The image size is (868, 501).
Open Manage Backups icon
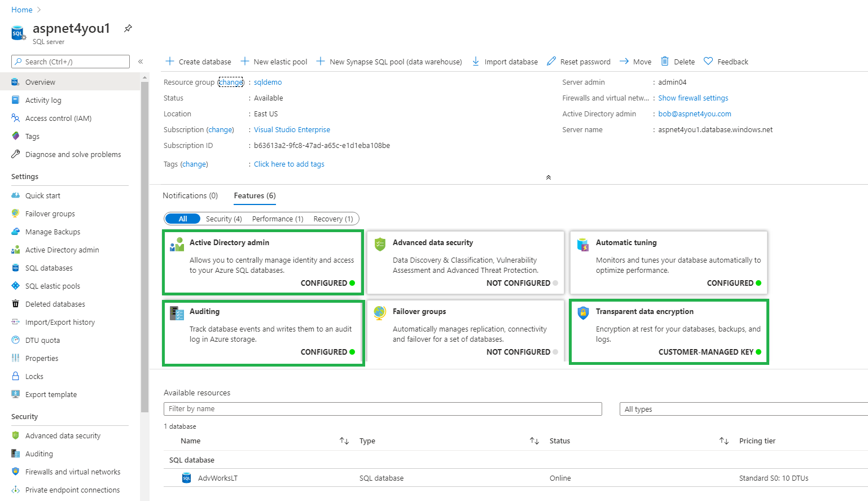click(x=15, y=232)
